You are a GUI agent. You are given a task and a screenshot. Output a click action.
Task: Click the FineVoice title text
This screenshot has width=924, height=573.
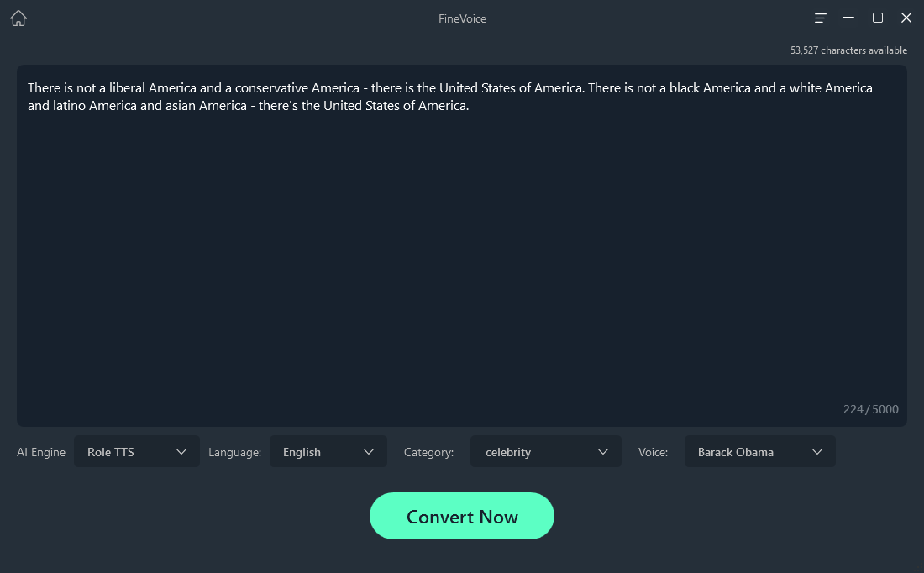[462, 18]
